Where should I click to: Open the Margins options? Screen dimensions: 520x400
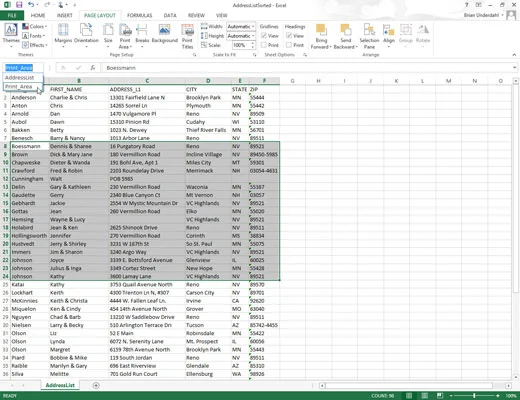tap(63, 35)
